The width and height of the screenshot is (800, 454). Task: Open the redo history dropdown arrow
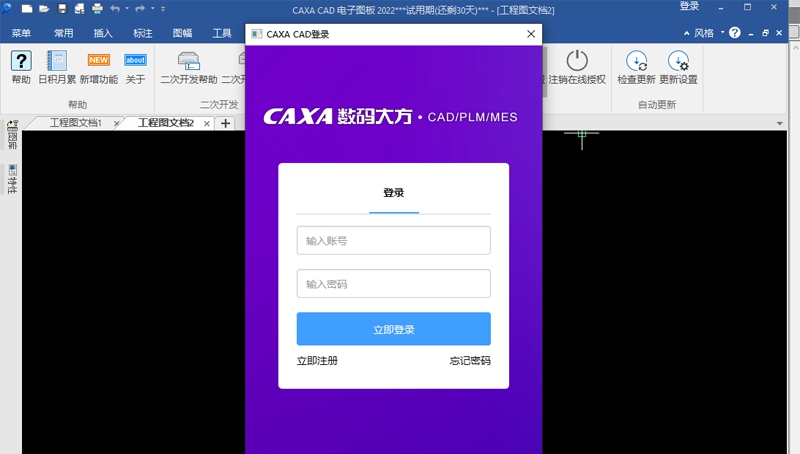[153, 9]
